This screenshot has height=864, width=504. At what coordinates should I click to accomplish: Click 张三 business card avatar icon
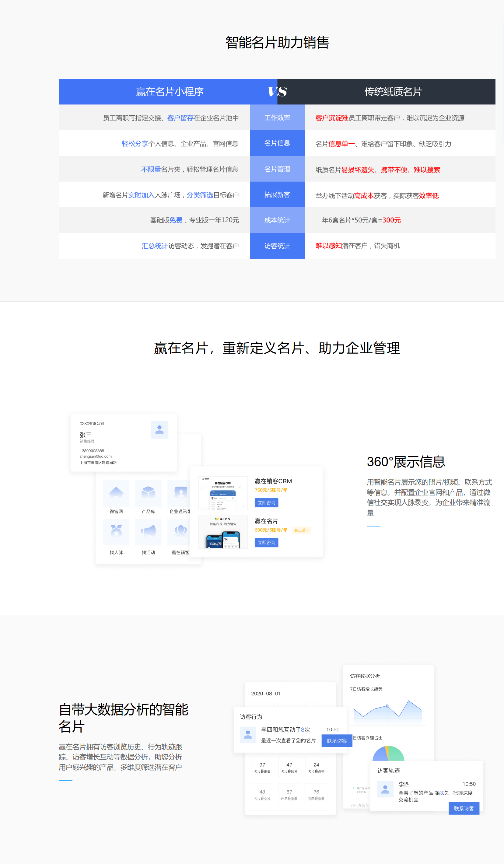pyautogui.click(x=159, y=430)
